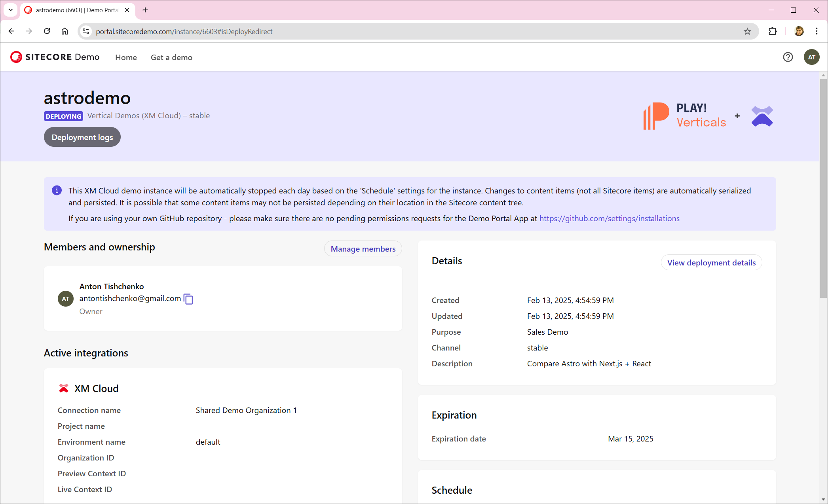Open Chrome profile picture menu

(x=799, y=32)
